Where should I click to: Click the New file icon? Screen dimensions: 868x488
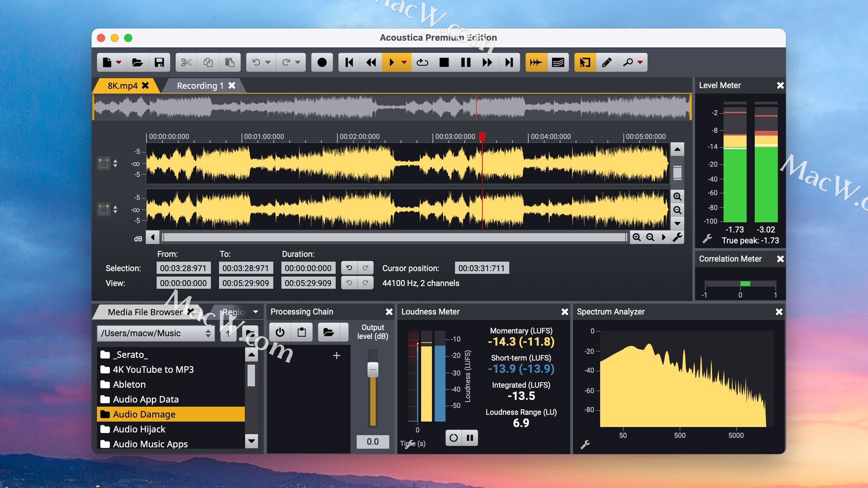107,62
